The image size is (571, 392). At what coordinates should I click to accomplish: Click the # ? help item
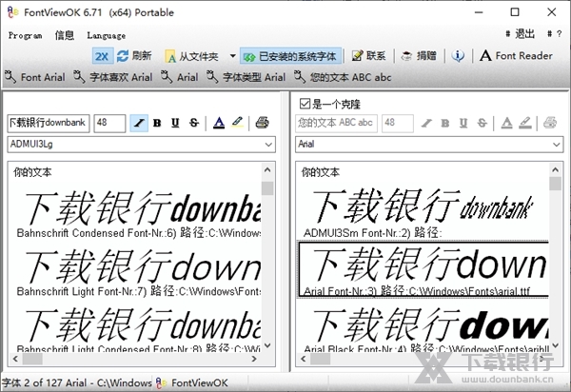coord(555,34)
